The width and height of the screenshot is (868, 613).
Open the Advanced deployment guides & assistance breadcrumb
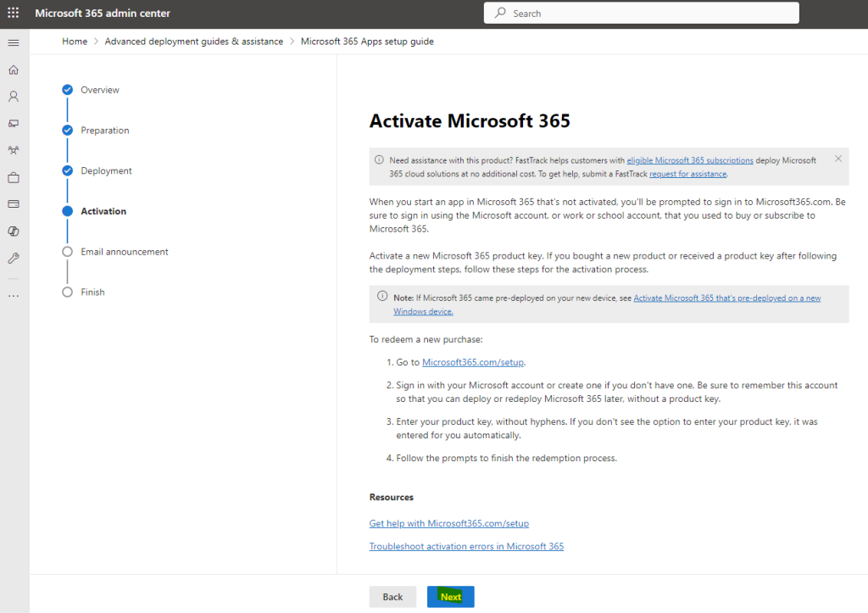[194, 42]
